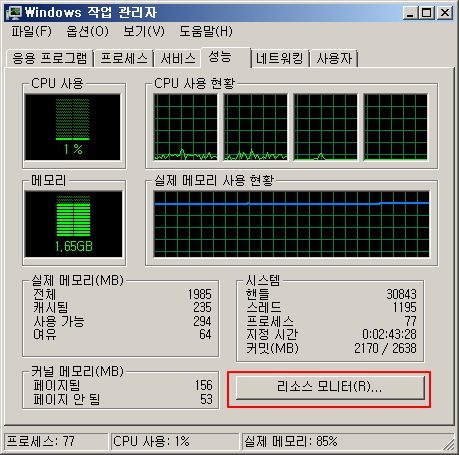Open the 옵션(O) menu
The width and height of the screenshot is (459, 455).
point(87,32)
